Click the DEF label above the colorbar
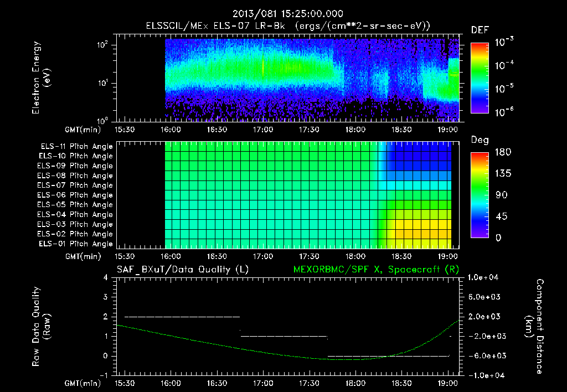 point(480,30)
